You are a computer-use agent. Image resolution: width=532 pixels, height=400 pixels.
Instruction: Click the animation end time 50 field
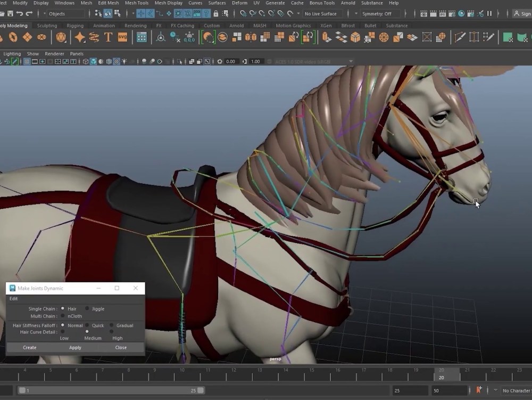tap(450, 390)
